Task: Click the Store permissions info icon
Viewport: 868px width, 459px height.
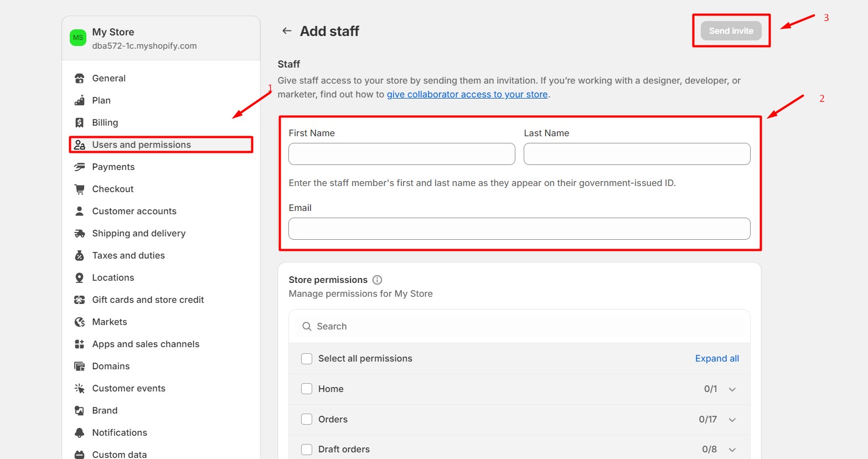Action: coord(377,280)
